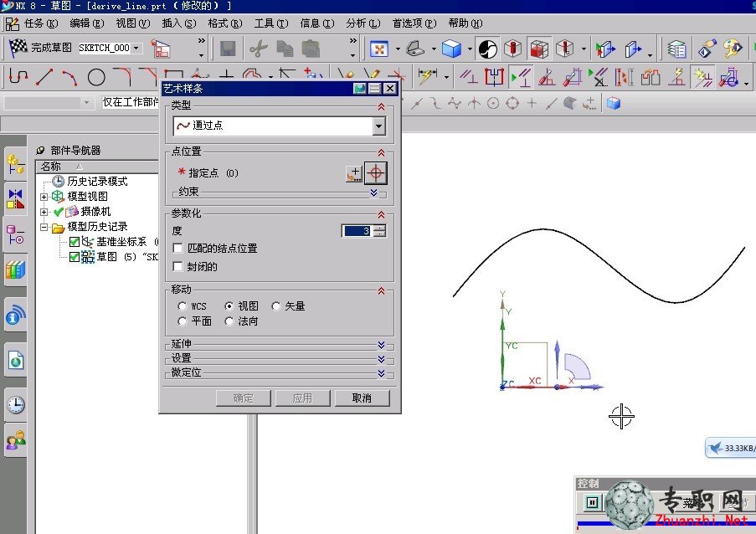Click the green layered settings list icon
Viewport: 756px width, 534px height.
(x=677, y=49)
